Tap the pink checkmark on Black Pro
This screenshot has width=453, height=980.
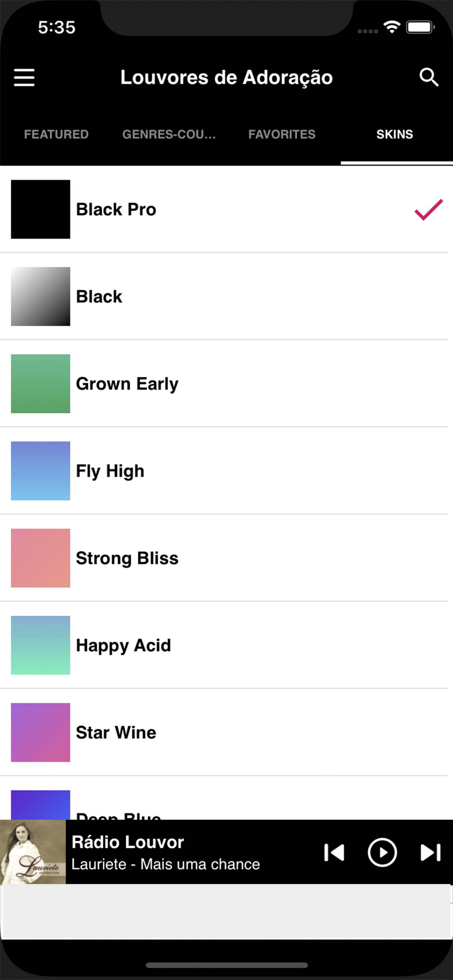428,210
